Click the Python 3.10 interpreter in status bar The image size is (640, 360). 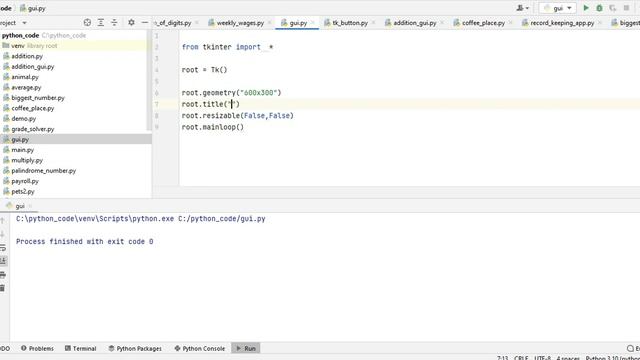coord(612,358)
